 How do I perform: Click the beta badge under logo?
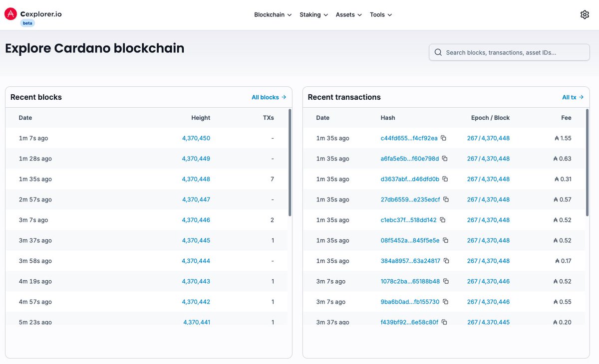pos(27,23)
